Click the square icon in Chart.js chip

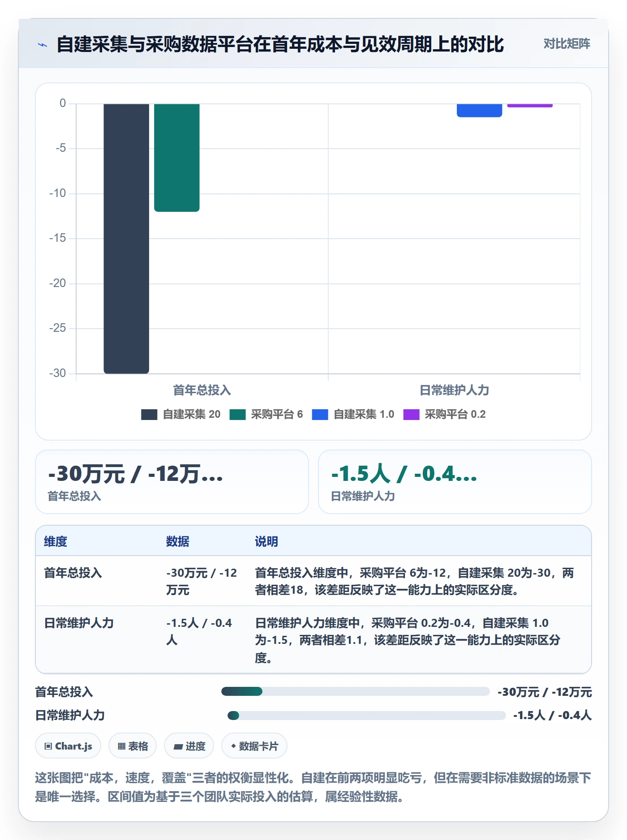coord(48,746)
